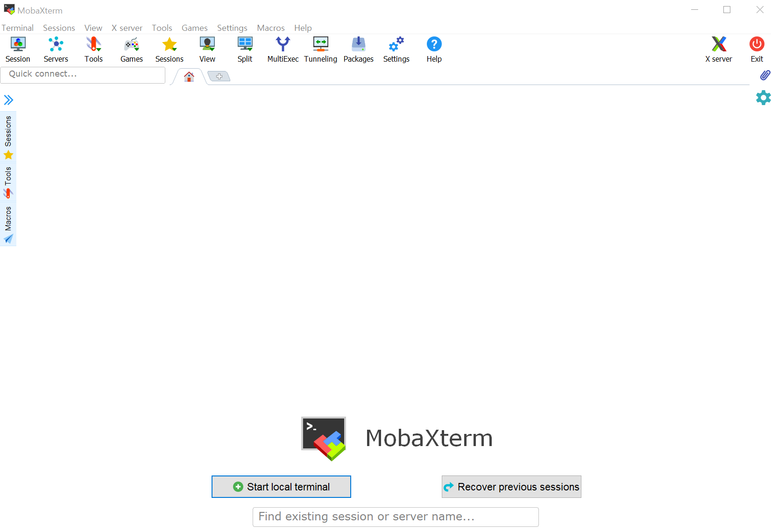Open the Games toolbar icon
Image resolution: width=771 pixels, height=532 pixels.
point(132,50)
